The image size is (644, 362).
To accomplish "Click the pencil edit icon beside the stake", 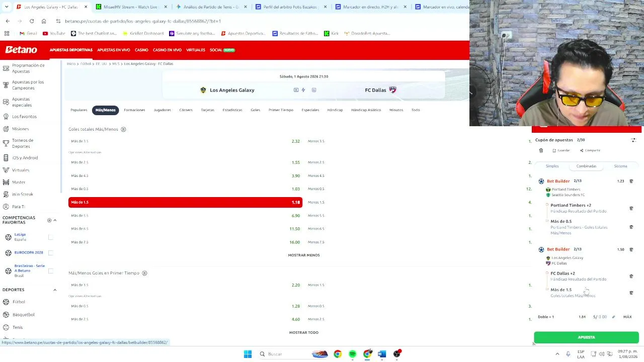I will pos(613,317).
